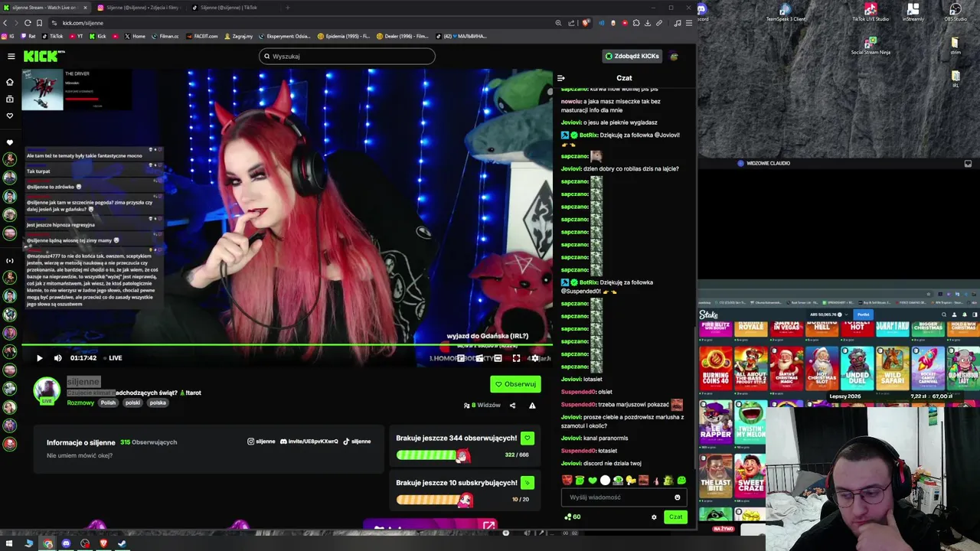Screen dimensions: 980x551
Task: Open the Windows Start menu
Action: click(x=11, y=543)
